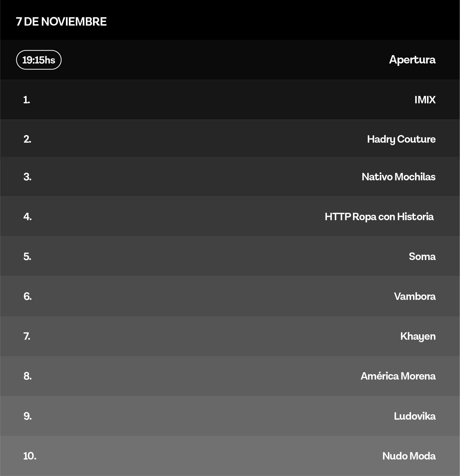Select the number 3. list marker
Image resolution: width=460 pixels, height=476 pixels.
pyautogui.click(x=27, y=177)
